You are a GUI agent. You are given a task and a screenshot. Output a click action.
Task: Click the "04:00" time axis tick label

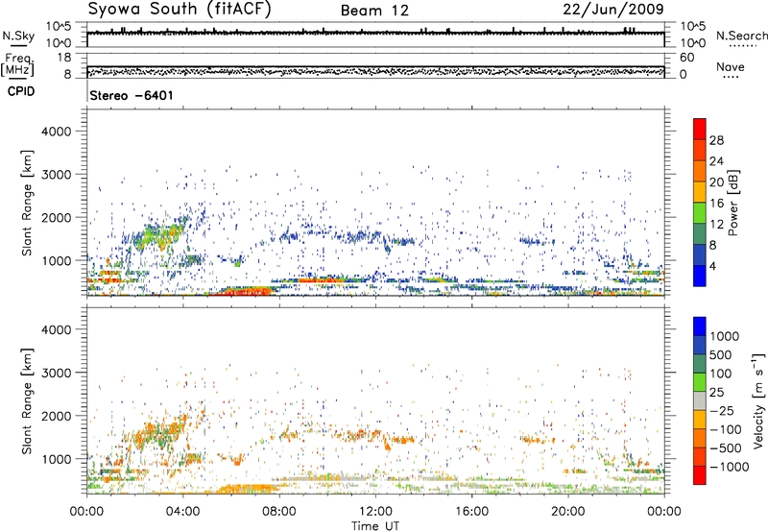pyautogui.click(x=183, y=512)
